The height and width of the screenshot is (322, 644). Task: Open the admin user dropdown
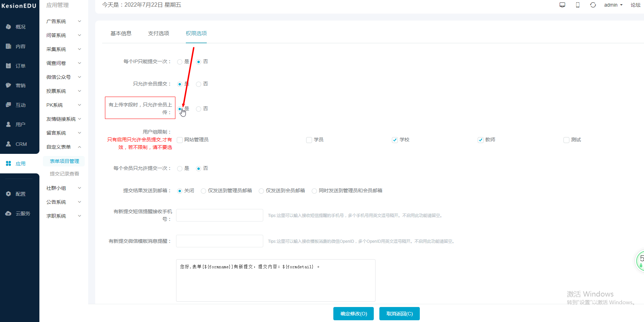[613, 5]
